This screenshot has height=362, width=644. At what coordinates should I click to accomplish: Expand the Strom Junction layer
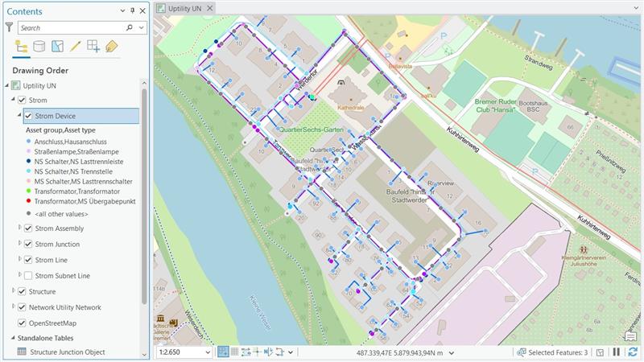coord(19,243)
